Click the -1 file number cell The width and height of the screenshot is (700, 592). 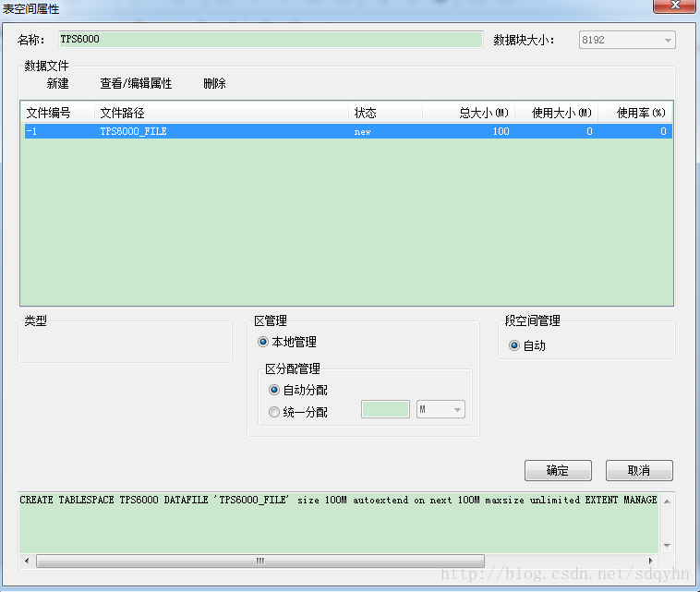(x=31, y=131)
